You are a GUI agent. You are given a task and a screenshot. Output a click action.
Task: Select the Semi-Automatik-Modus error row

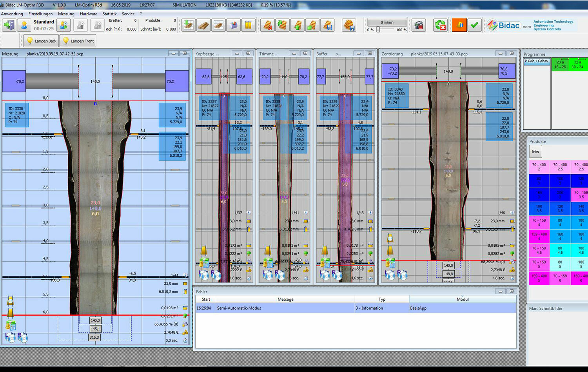pos(285,308)
